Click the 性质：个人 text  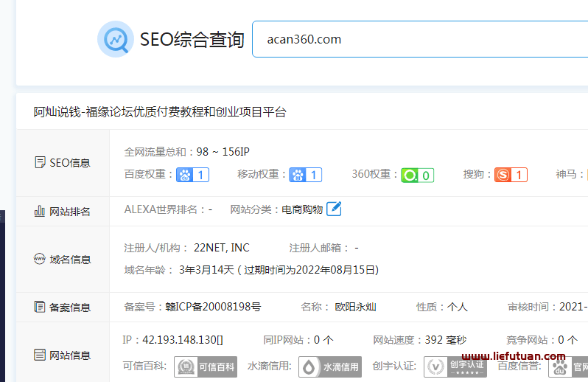pyautogui.click(x=442, y=307)
